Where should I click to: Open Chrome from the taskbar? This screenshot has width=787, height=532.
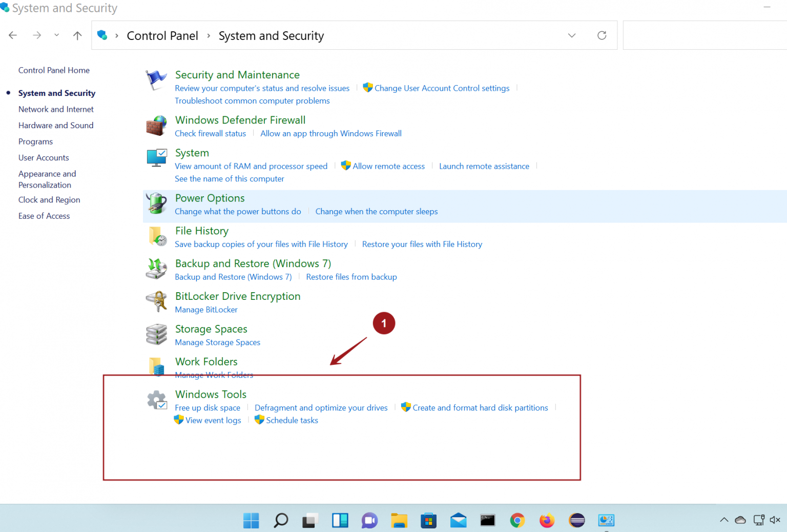[517, 520]
